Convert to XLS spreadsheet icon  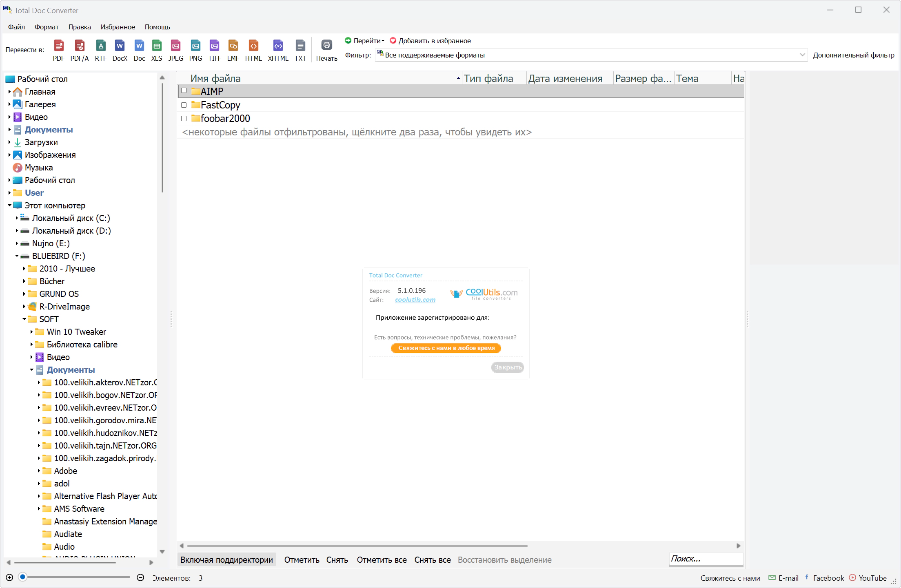[157, 46]
